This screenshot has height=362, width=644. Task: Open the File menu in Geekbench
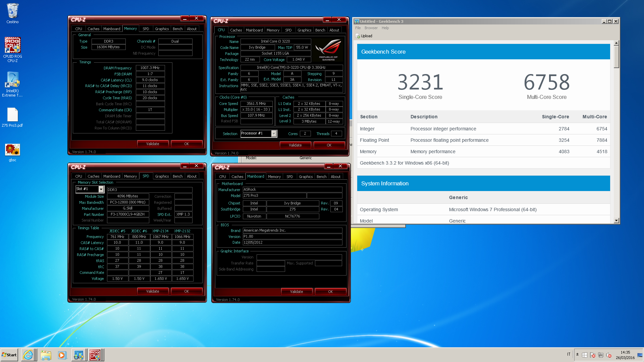point(358,28)
